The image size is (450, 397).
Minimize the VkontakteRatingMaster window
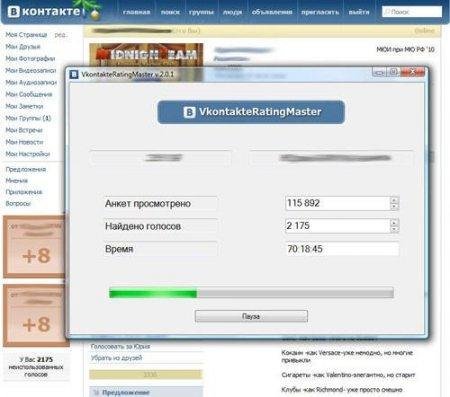point(379,72)
